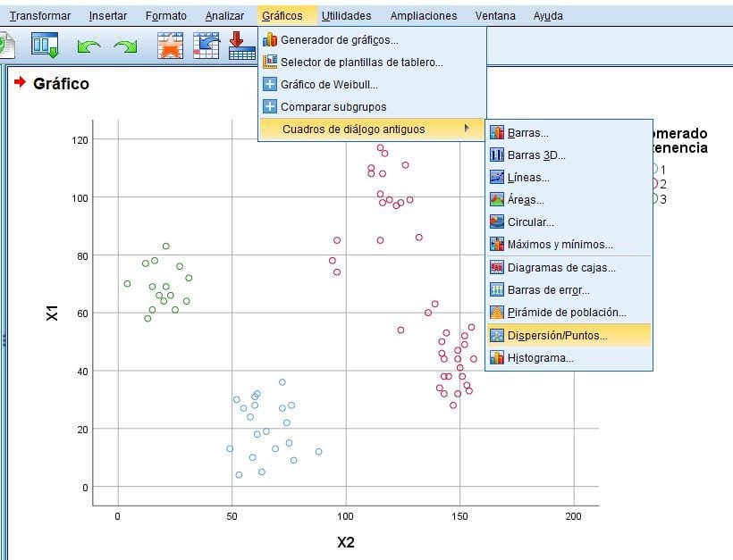Click the Barras de error icon
The width and height of the screenshot is (733, 560).
496,289
